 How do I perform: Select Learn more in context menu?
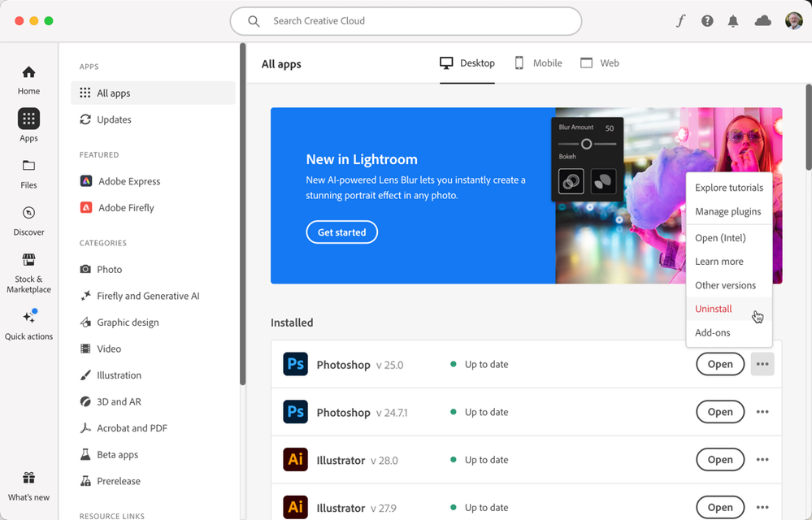728,262
